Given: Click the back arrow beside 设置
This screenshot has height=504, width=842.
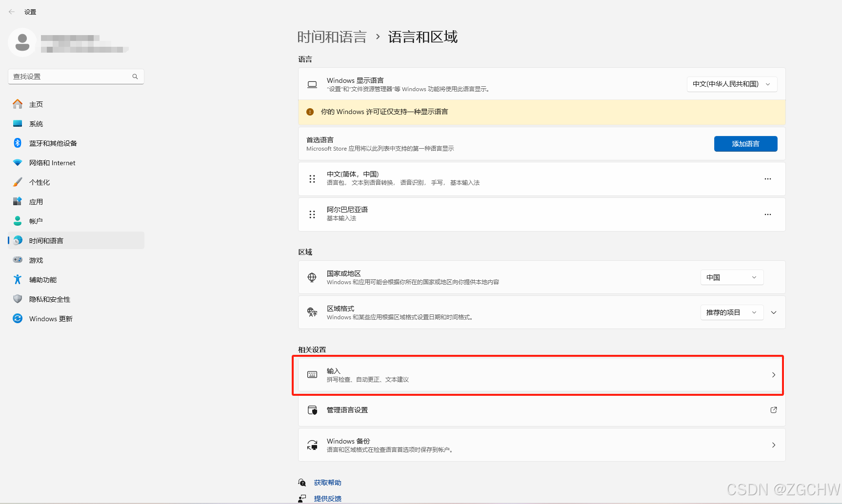Looking at the screenshot, I should [12, 12].
